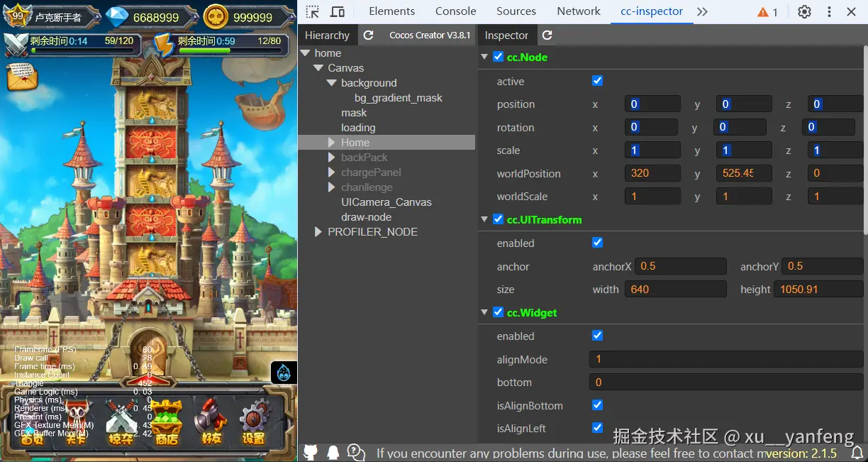Viewport: 868px width, 462px height.
Task: Switch to the Elements tab
Action: click(392, 11)
